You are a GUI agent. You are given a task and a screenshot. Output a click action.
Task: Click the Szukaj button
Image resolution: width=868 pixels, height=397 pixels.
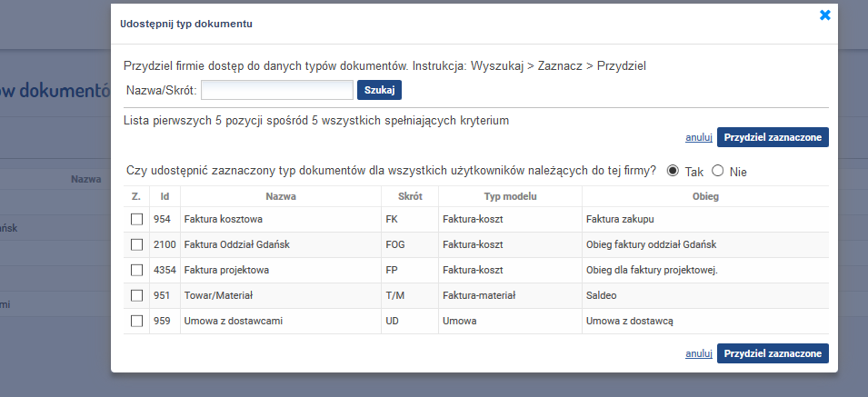click(x=379, y=90)
